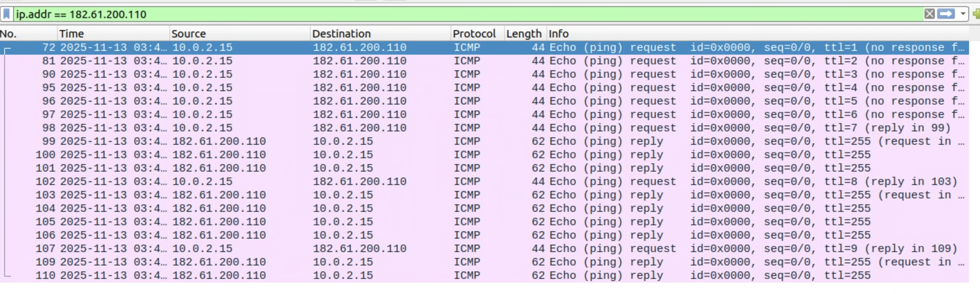Viewport: 980px width, 294px height.
Task: Select packet 72 with ttl=1 request
Action: [446, 48]
